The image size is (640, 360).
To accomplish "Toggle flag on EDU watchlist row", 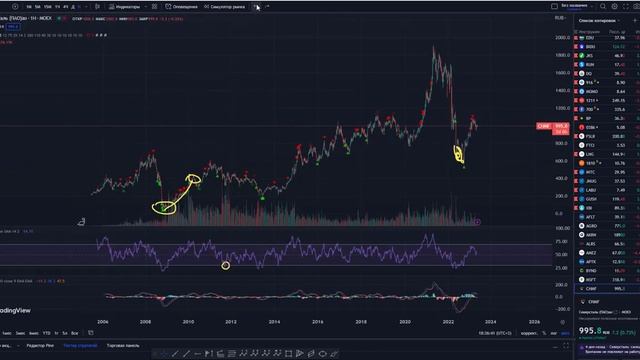I will [576, 38].
